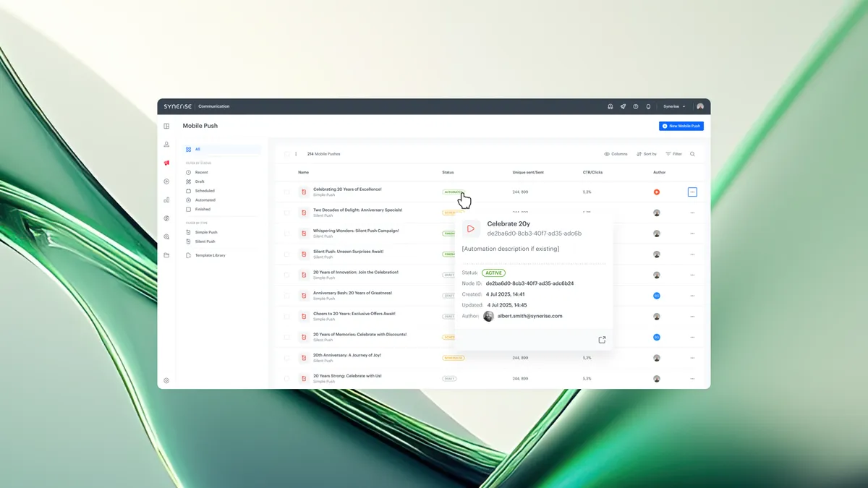Screen dimensions: 868x488
Task: Open the rocket icon in top bar
Action: click(623, 106)
